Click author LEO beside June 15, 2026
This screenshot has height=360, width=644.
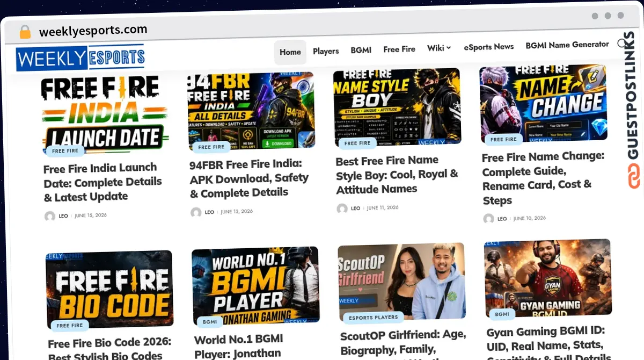(63, 216)
